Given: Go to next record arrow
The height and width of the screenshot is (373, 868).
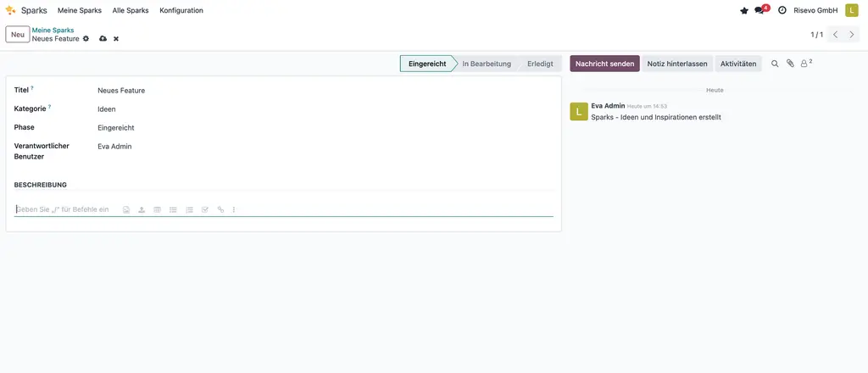Looking at the screenshot, I should (852, 34).
